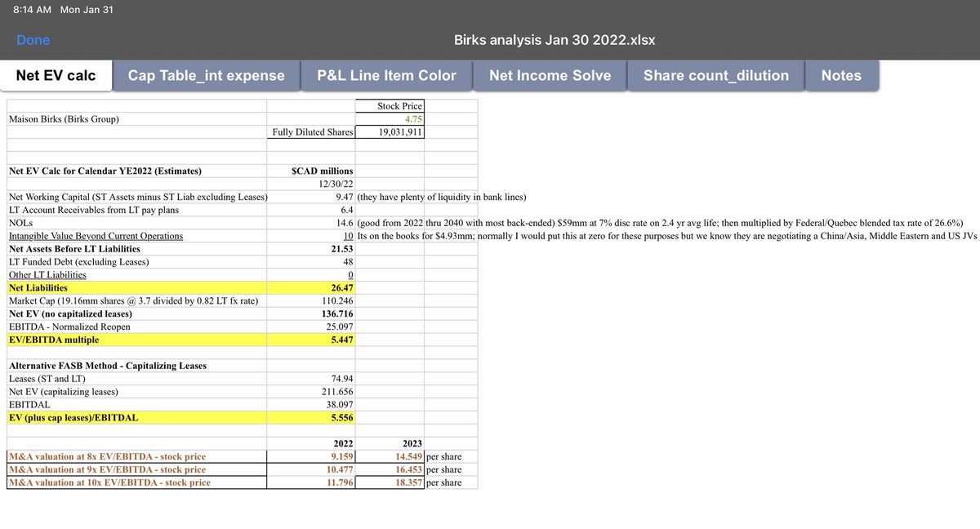Select the 10x valuation 2022 value 11.796
Screen dimensions: 980x529
click(311, 482)
